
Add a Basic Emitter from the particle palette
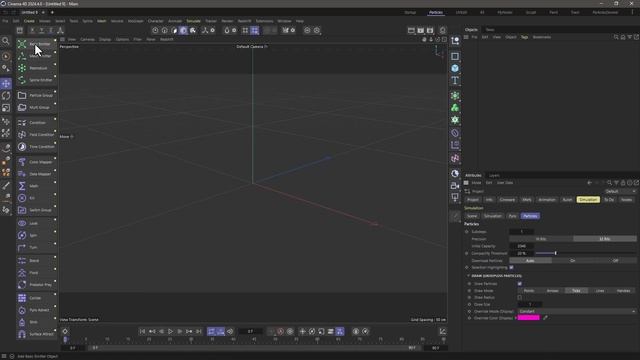(36, 44)
